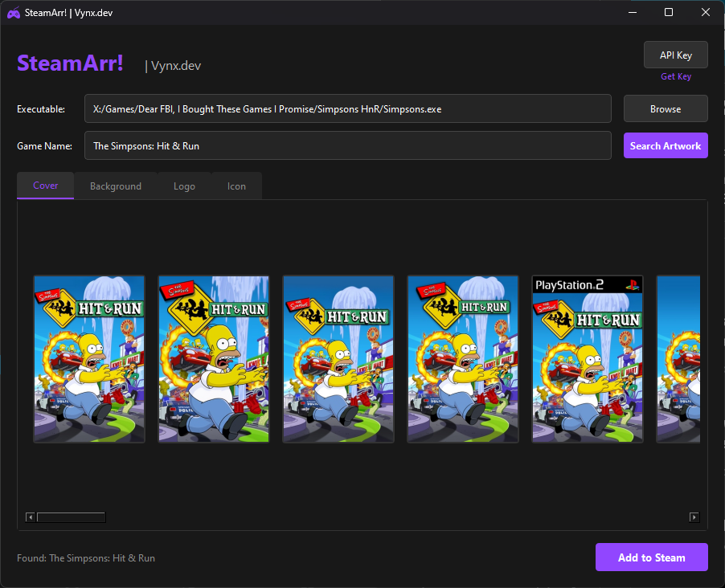Switch to the Cover tab

point(45,186)
